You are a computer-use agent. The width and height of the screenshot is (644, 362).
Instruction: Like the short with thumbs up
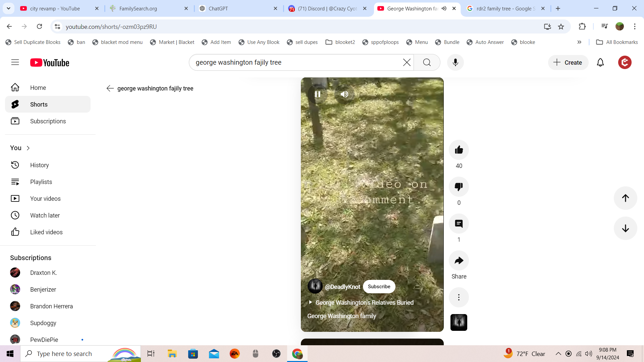(x=459, y=150)
